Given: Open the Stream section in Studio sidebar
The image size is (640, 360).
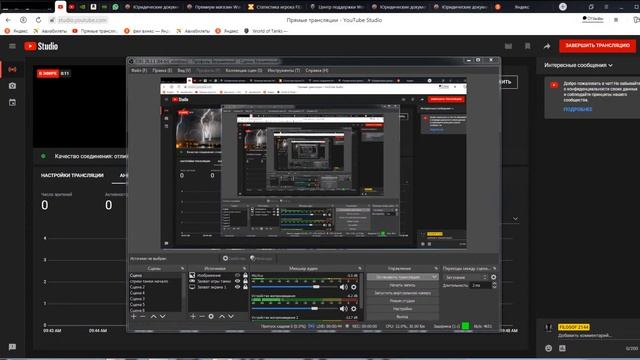Looking at the screenshot, I should 12,69.
